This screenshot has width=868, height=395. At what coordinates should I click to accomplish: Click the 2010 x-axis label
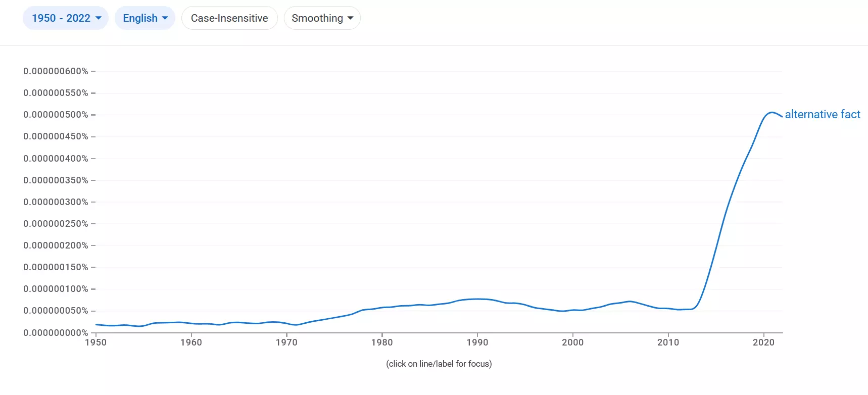pyautogui.click(x=668, y=342)
